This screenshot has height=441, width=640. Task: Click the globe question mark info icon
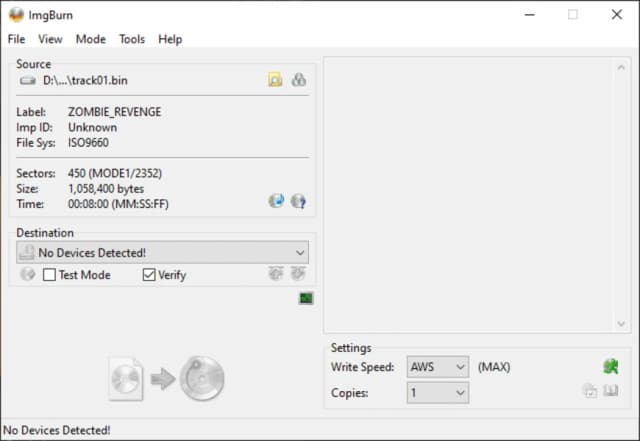[x=298, y=201]
